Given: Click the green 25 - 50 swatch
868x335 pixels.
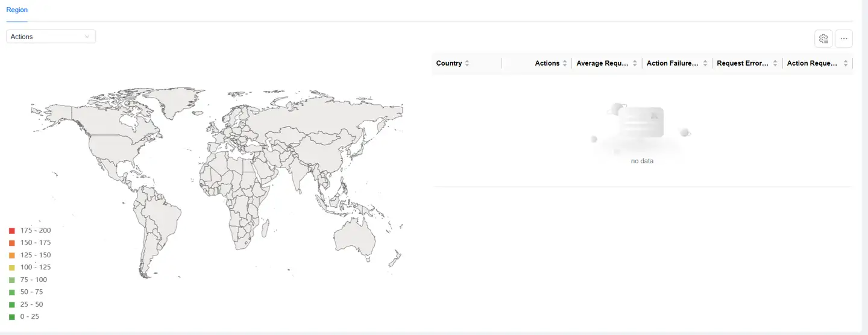Looking at the screenshot, I should pos(11,304).
